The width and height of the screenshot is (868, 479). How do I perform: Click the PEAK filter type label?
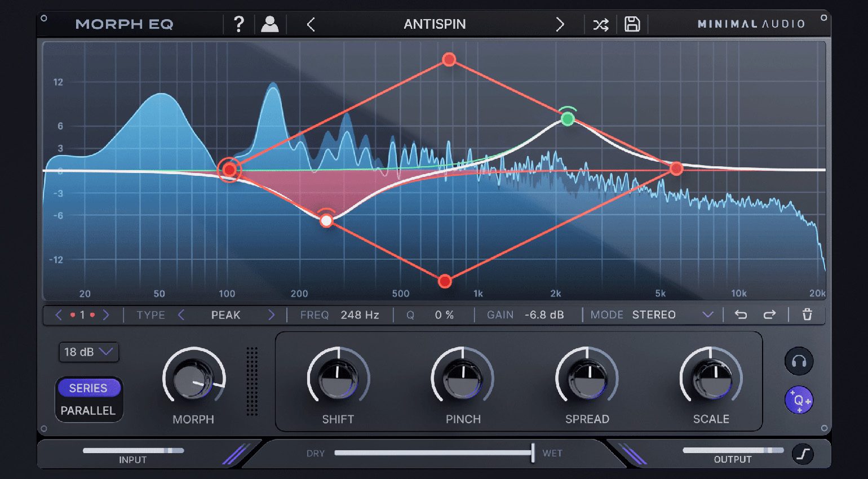coord(225,314)
